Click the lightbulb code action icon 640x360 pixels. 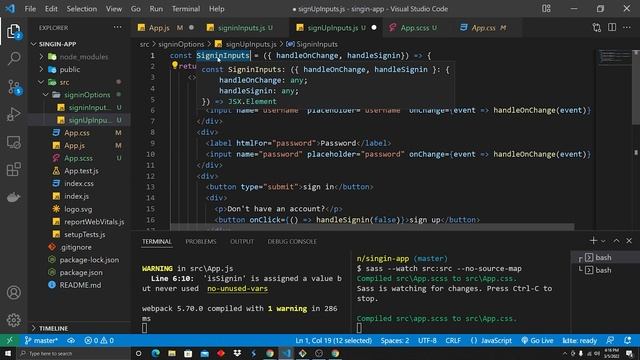point(175,65)
